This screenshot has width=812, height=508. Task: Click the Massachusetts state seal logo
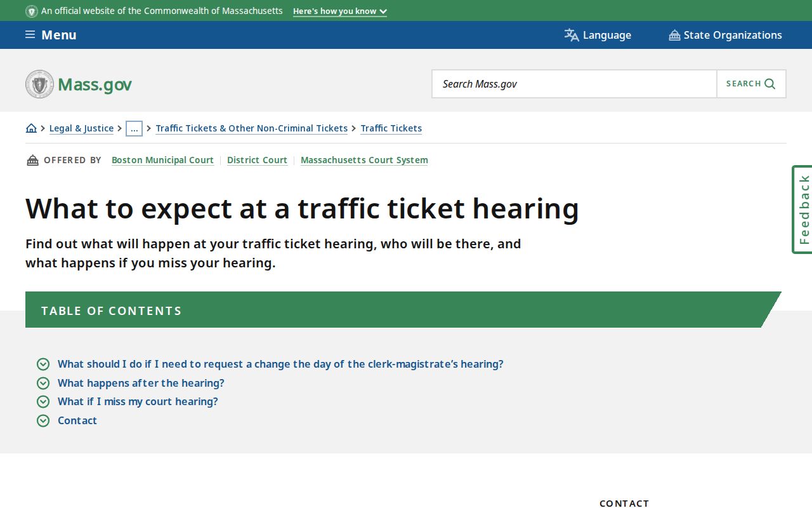point(40,84)
